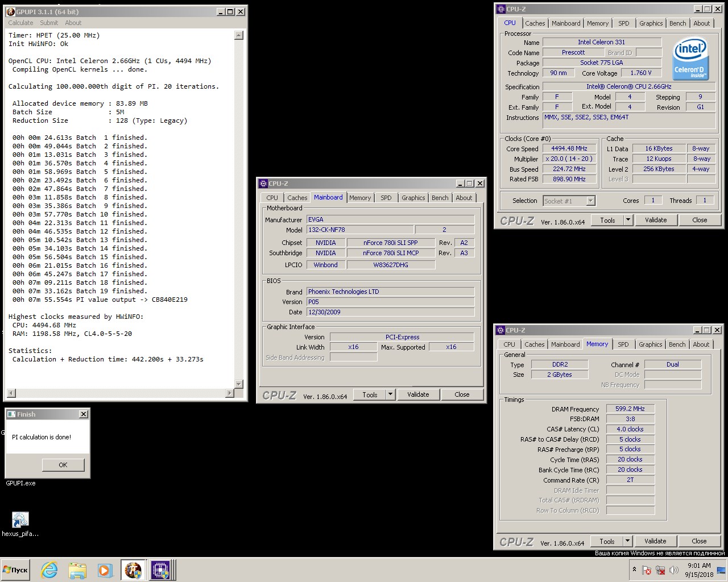The width and height of the screenshot is (728, 582).
Task: Expand Tools arrow in Memory CPU-Z window
Action: (627, 541)
